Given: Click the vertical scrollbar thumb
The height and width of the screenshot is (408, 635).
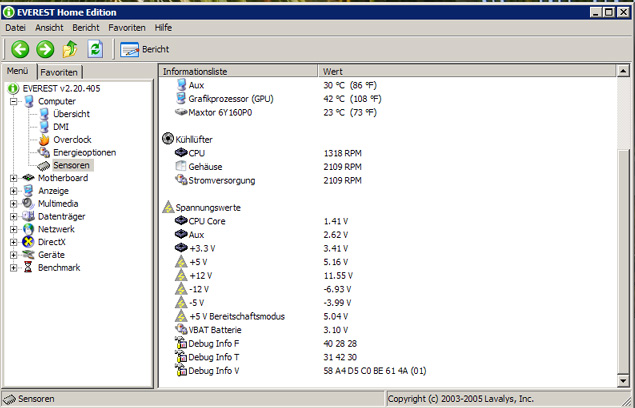Looking at the screenshot, I should pyautogui.click(x=623, y=261).
